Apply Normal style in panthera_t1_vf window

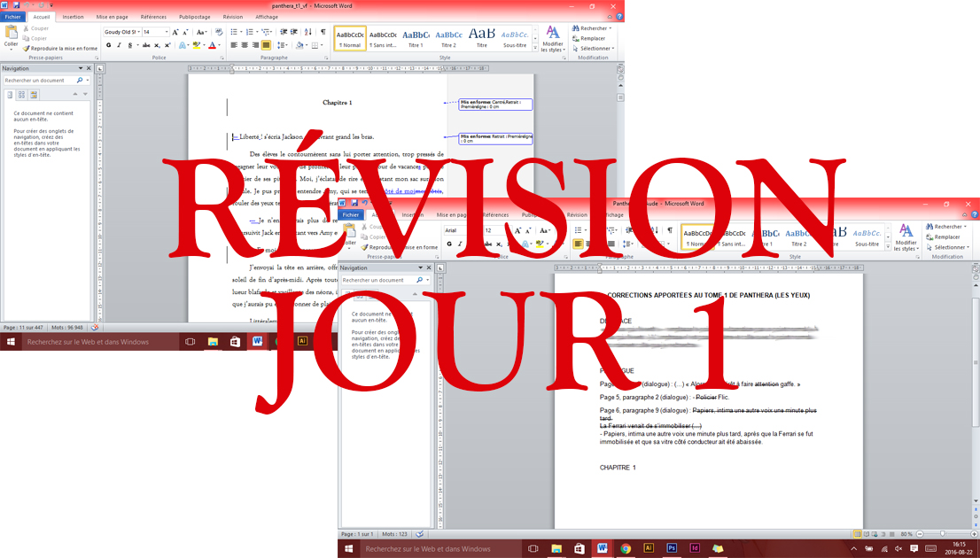click(350, 38)
